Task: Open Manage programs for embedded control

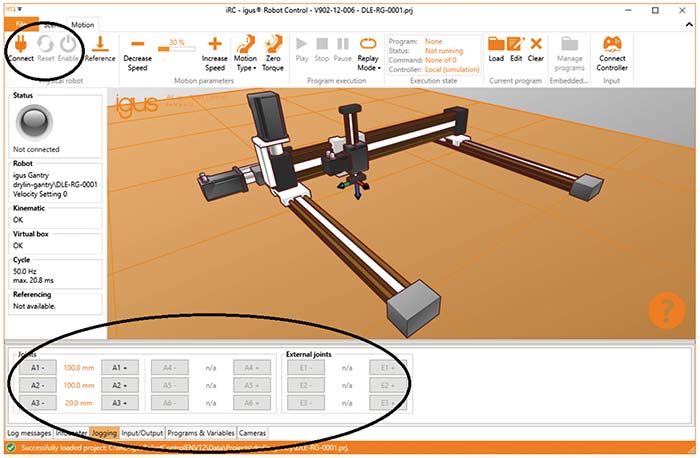Action: 569,54
